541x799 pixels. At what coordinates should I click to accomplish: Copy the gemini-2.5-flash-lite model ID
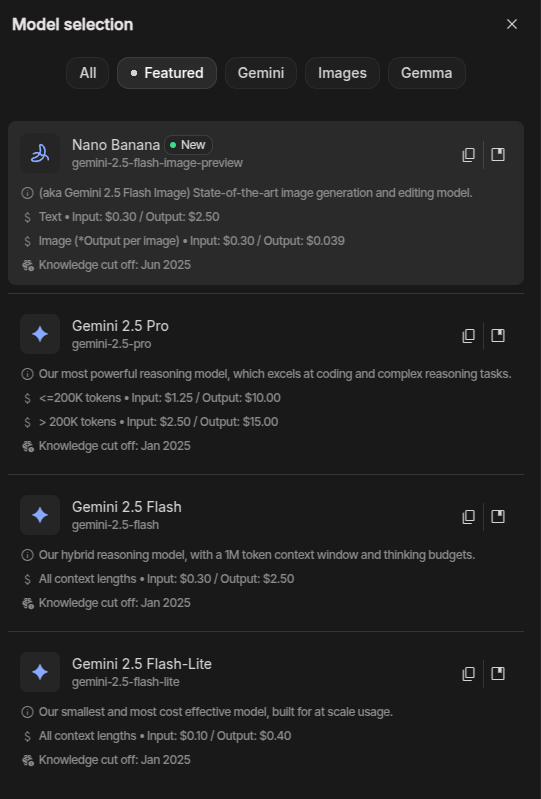click(x=468, y=674)
